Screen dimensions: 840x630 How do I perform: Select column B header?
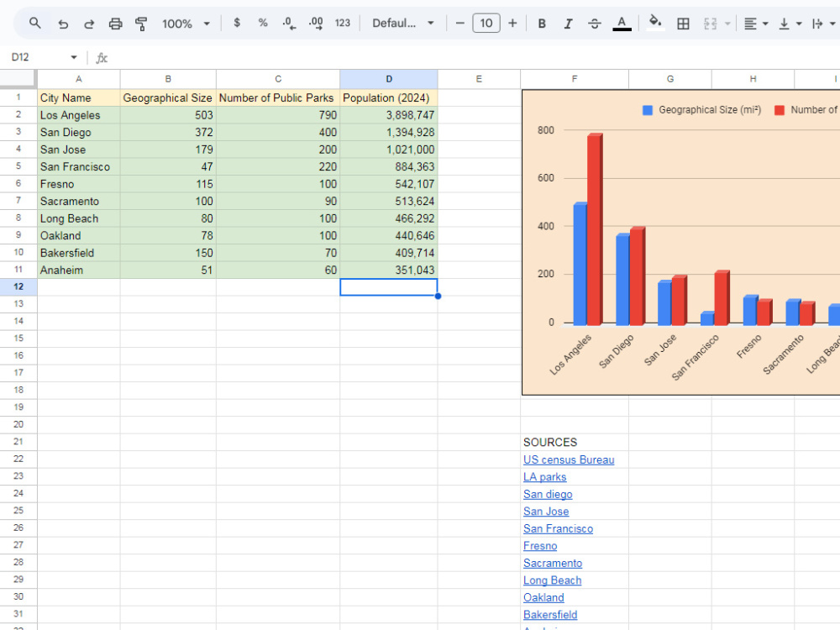(168, 79)
